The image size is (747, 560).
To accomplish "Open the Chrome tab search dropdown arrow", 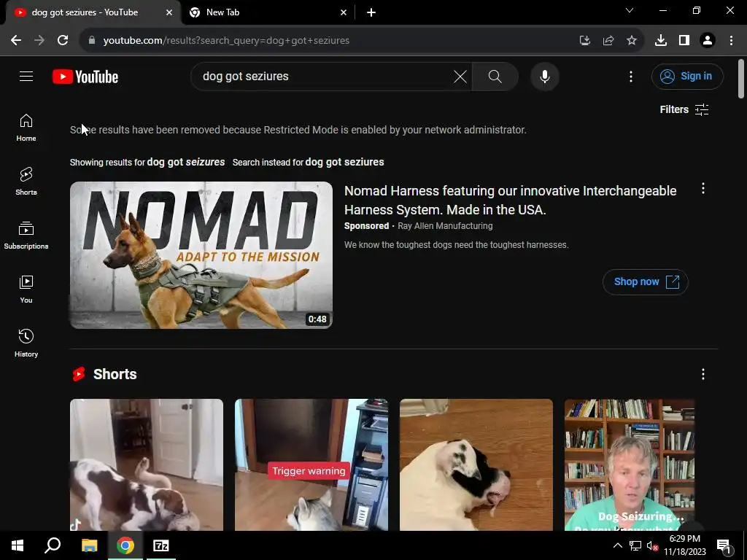I will pos(630,10).
